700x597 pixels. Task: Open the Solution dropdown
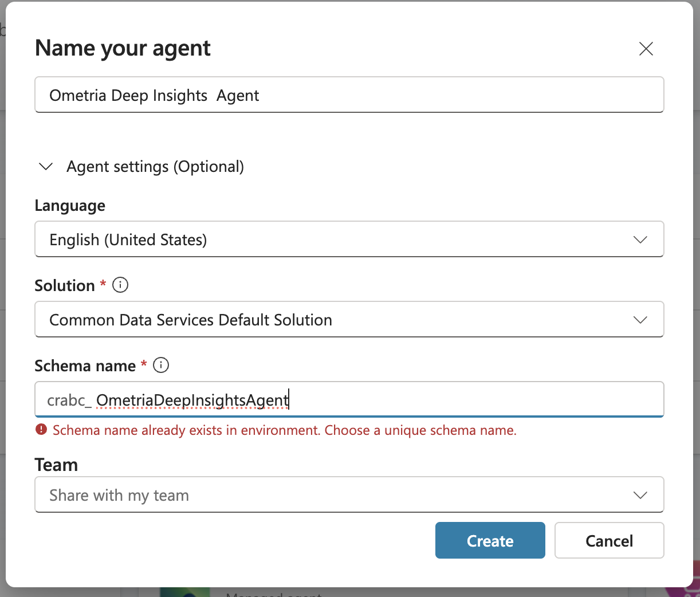click(x=349, y=320)
